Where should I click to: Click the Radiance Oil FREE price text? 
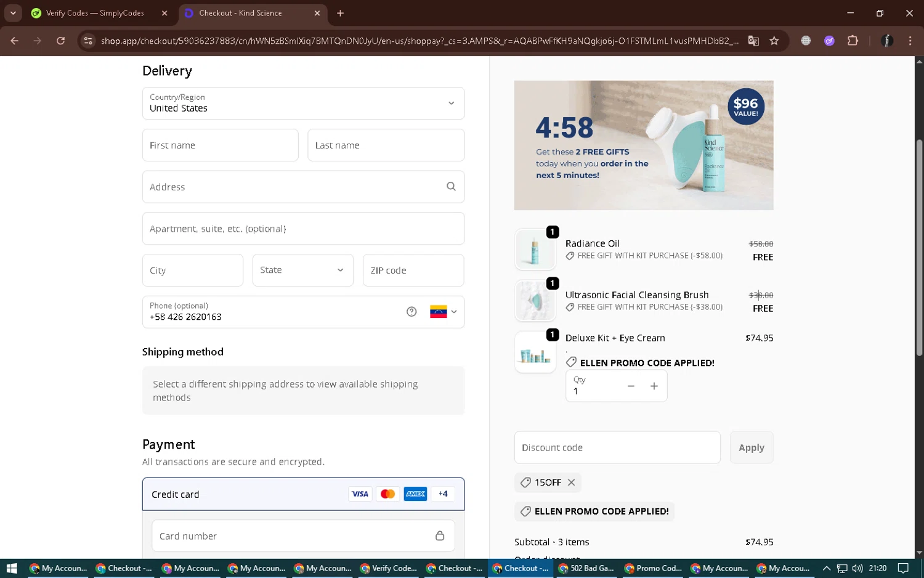tap(763, 257)
